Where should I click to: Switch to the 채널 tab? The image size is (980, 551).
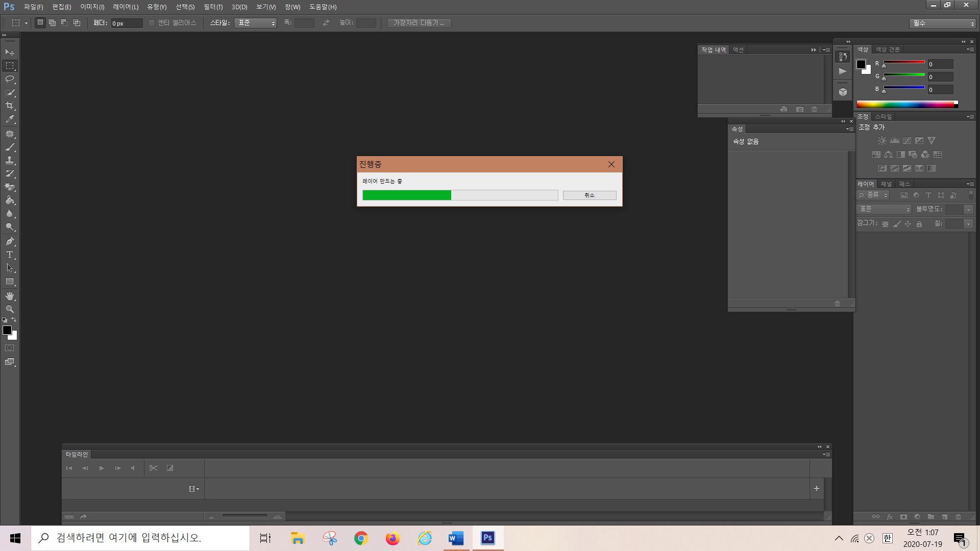[886, 184]
